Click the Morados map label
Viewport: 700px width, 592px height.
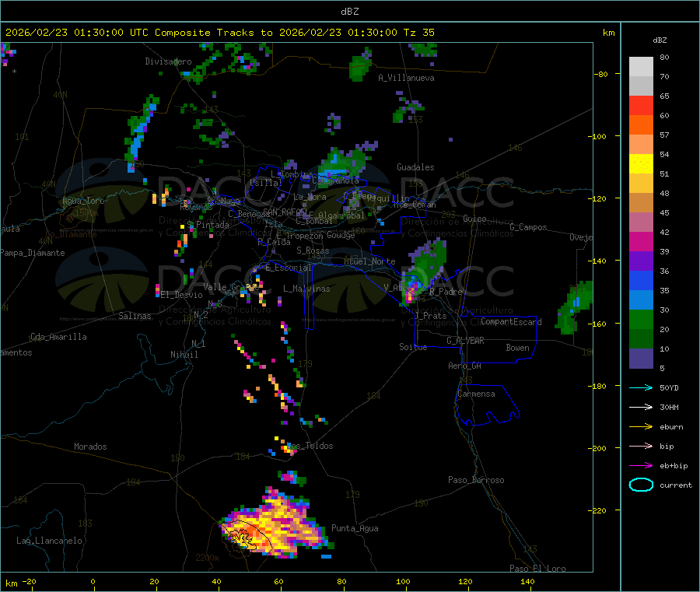[x=90, y=447]
